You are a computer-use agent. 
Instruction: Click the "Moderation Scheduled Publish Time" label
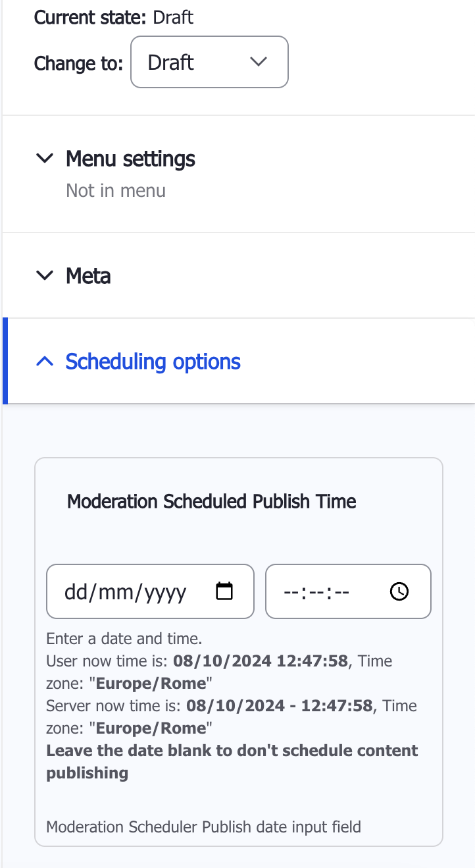(211, 501)
